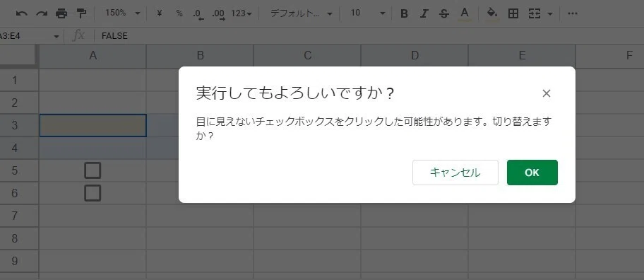Confirm the dialog with the OK button
Image resolution: width=644 pixels, height=280 pixels.
pyautogui.click(x=532, y=173)
